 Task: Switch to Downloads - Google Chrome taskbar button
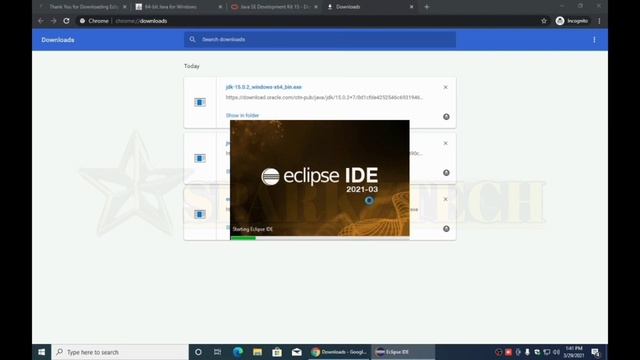tap(339, 352)
